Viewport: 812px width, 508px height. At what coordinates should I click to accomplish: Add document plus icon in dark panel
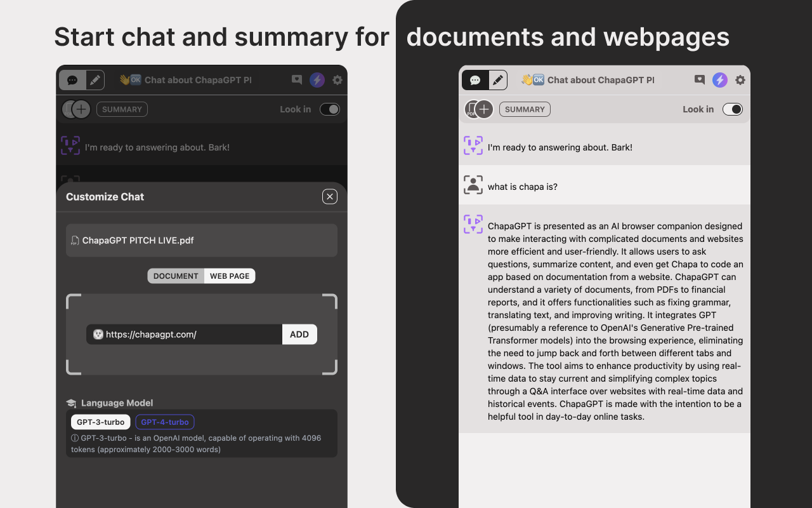[81, 109]
